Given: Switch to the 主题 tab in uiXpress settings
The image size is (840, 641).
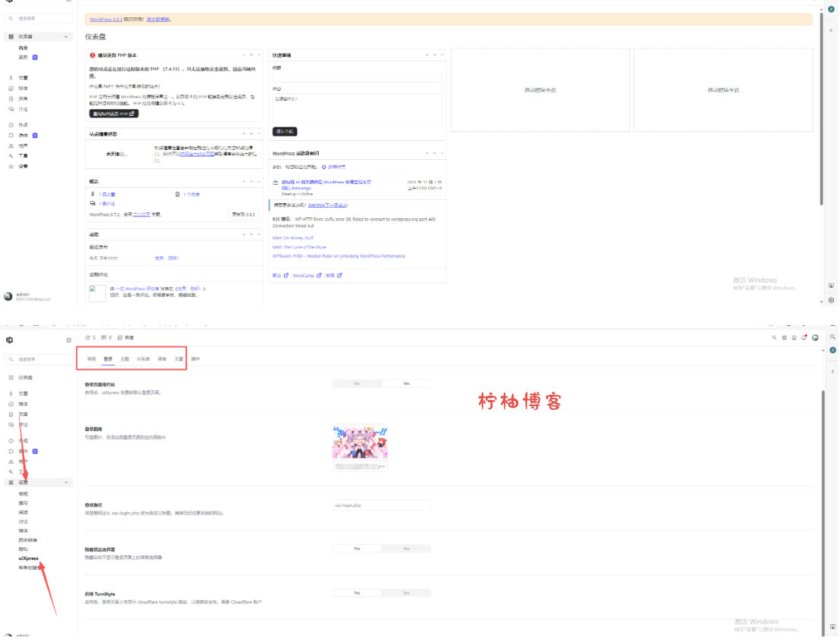Looking at the screenshot, I should click(124, 358).
